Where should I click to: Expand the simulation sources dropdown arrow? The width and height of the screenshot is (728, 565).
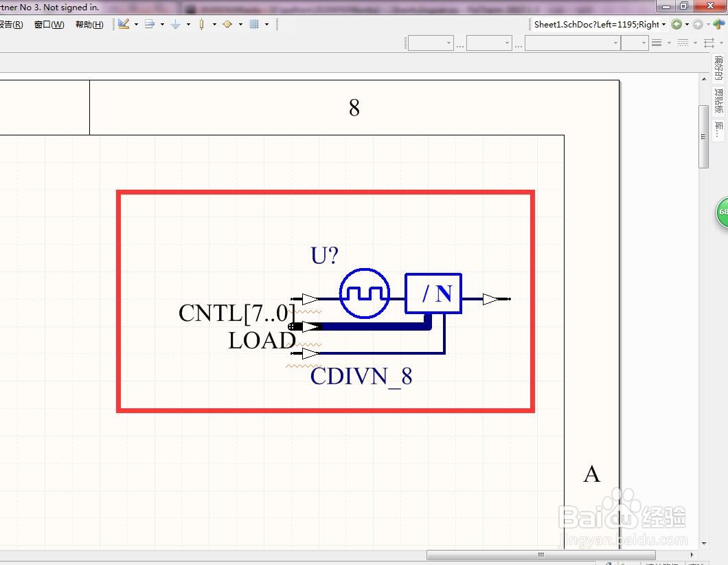tap(240, 24)
